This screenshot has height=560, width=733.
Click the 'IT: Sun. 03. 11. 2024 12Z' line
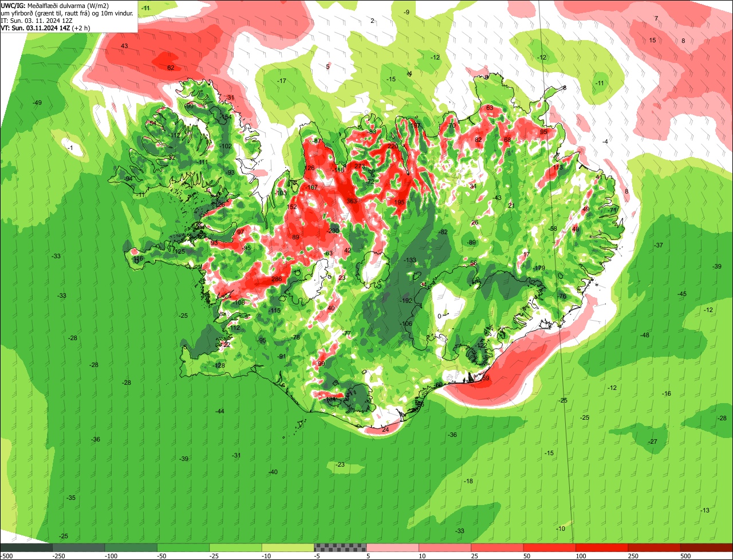tap(36, 20)
